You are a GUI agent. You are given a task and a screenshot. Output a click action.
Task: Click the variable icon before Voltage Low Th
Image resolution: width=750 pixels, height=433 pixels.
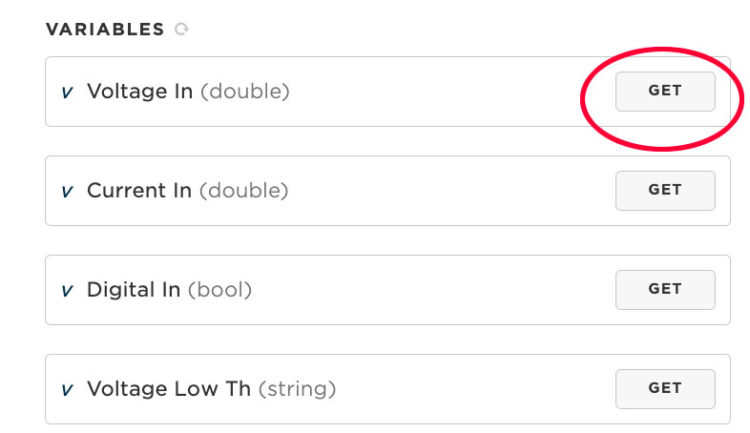click(x=67, y=390)
